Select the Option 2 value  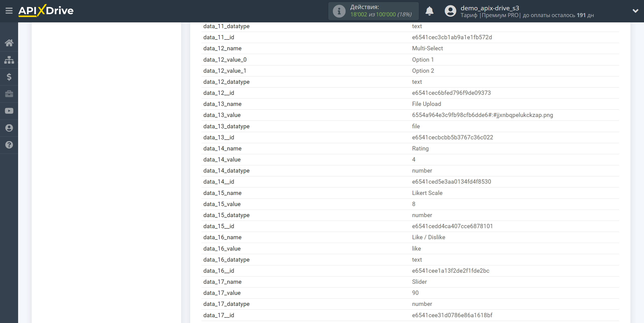click(x=423, y=71)
